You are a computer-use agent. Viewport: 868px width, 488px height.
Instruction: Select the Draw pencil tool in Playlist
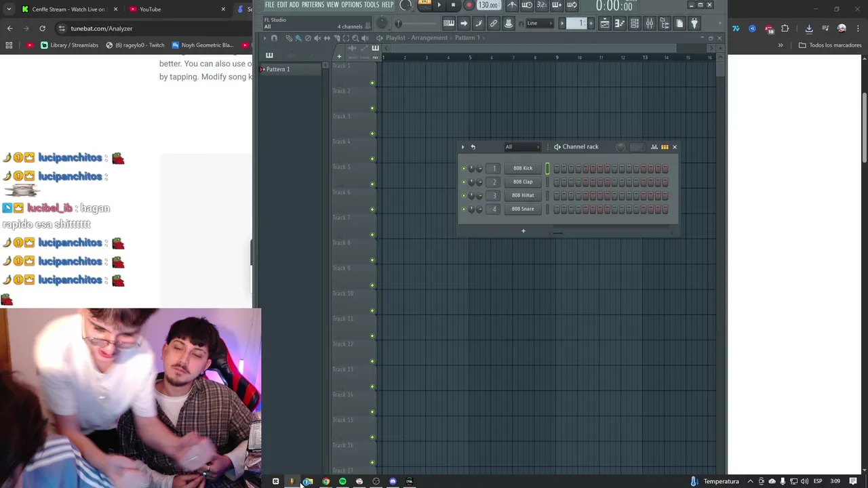pos(289,38)
